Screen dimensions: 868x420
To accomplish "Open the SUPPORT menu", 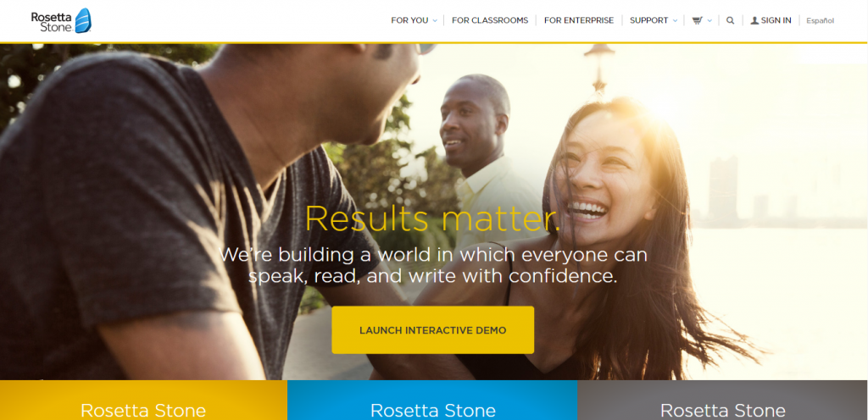I will click(648, 20).
